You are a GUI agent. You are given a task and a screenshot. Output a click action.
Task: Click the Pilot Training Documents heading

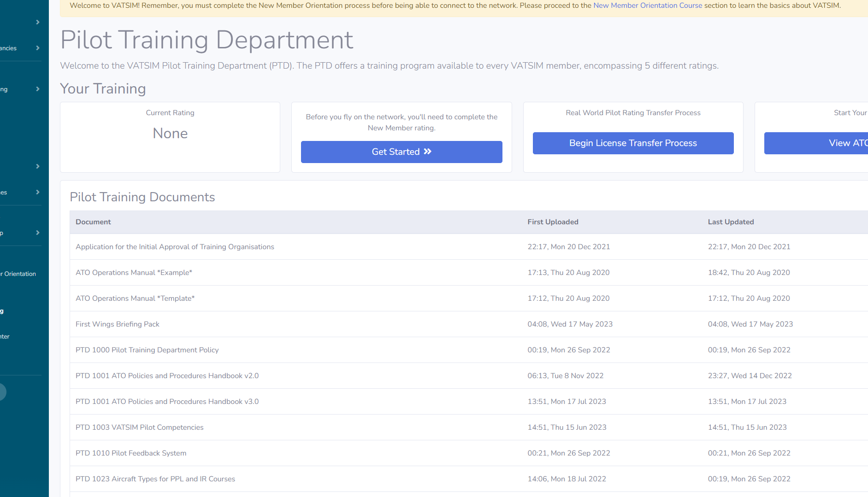click(142, 197)
